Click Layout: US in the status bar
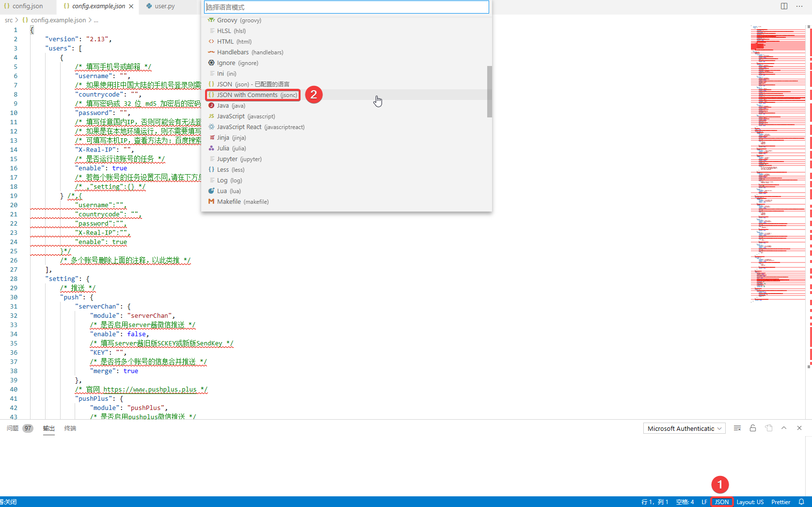This screenshot has height=507, width=812. click(749, 502)
